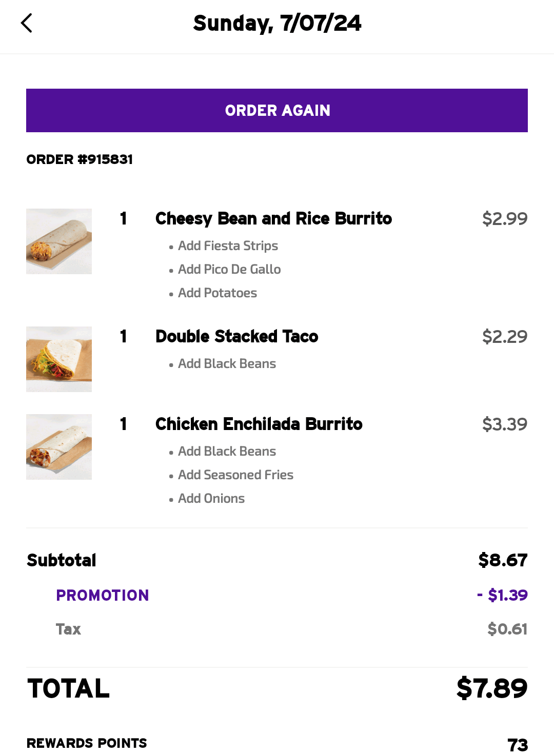Viewport: 554px width, 756px height.
Task: Tap the REWARDS POINTS label
Action: click(x=87, y=743)
